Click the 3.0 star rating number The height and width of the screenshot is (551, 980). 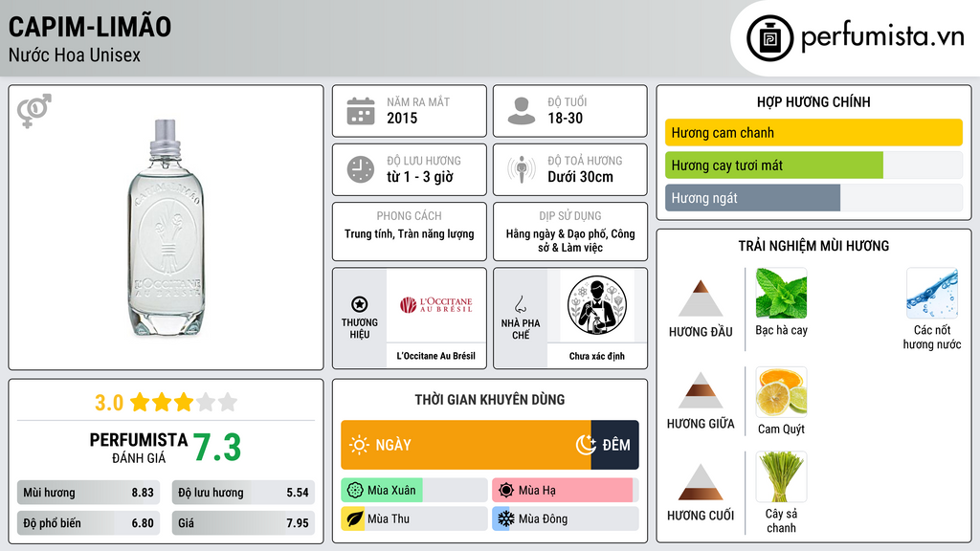(109, 403)
